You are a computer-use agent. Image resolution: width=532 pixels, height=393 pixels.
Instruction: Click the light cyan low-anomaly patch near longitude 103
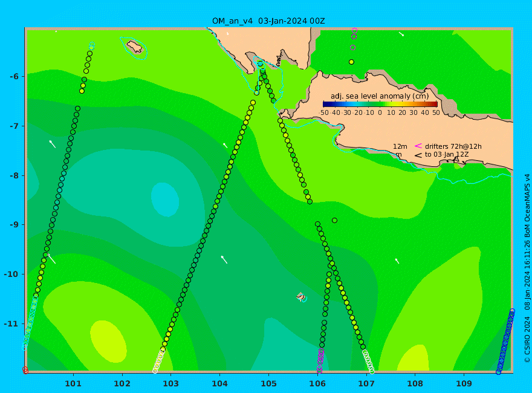[165, 200]
